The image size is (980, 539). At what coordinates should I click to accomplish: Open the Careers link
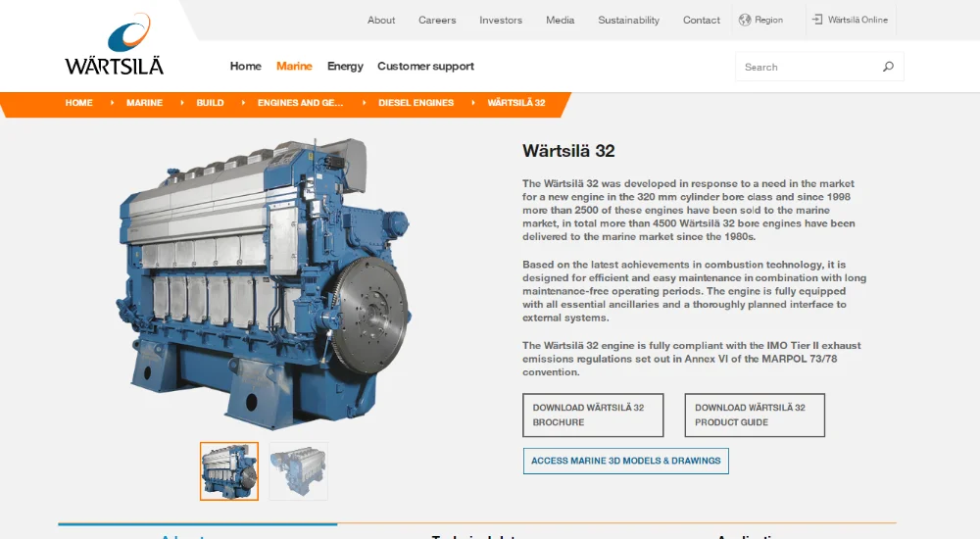(x=437, y=20)
